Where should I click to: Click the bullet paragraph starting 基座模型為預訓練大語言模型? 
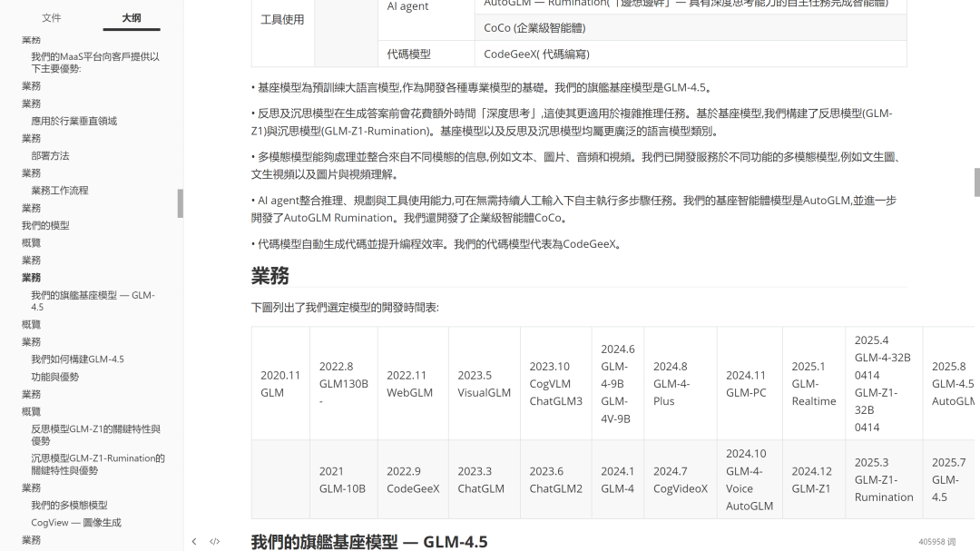coord(483,87)
